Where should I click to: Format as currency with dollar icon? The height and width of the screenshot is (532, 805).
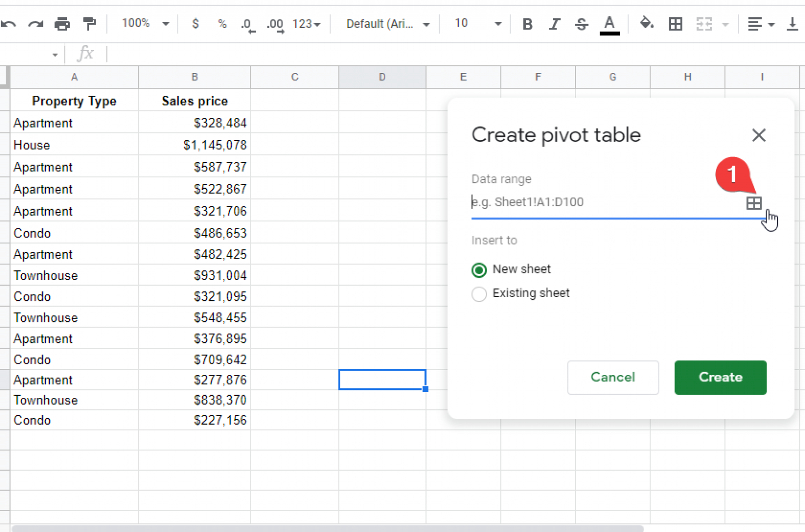click(x=195, y=24)
